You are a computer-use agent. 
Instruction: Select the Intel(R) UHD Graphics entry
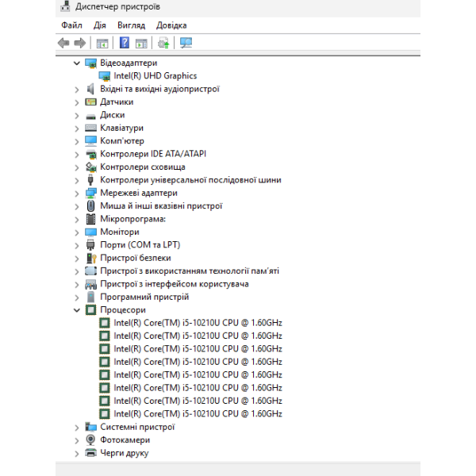155,76
